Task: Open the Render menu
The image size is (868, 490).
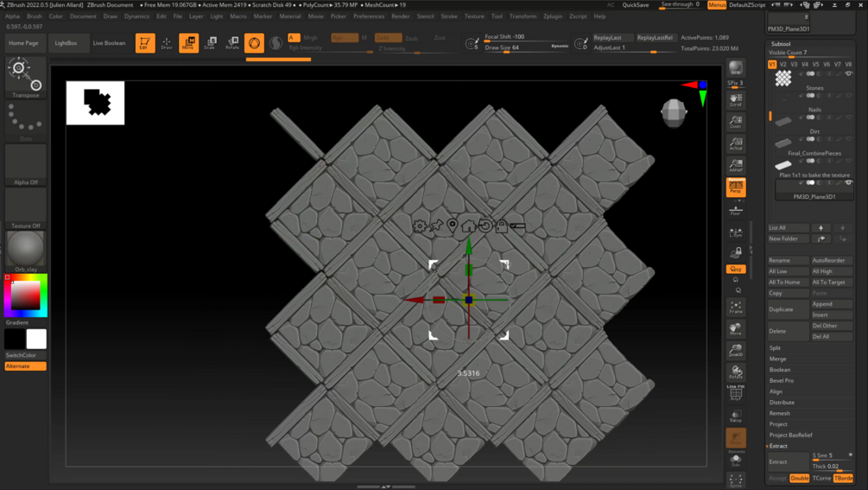Action: click(400, 16)
